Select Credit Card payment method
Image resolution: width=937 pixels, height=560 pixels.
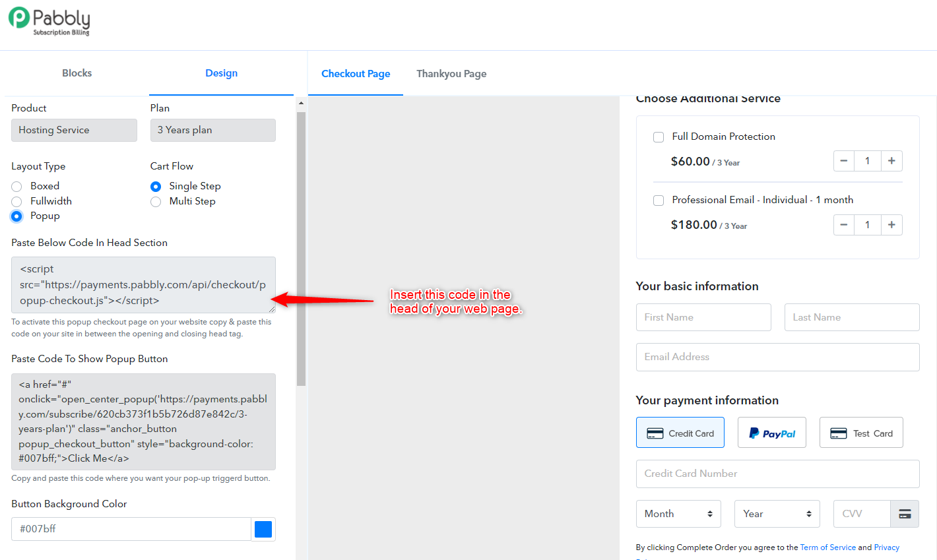[x=680, y=433]
